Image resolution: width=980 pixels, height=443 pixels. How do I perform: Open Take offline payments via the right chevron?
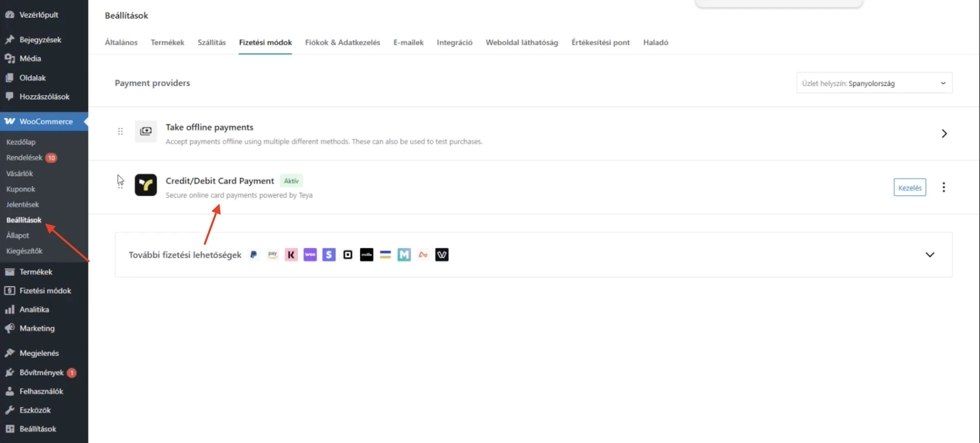pos(944,134)
